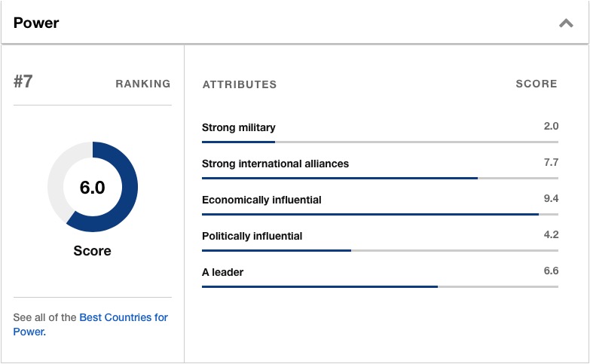The image size is (590, 364).
Task: Click the A leader attribute label
Action: (223, 272)
